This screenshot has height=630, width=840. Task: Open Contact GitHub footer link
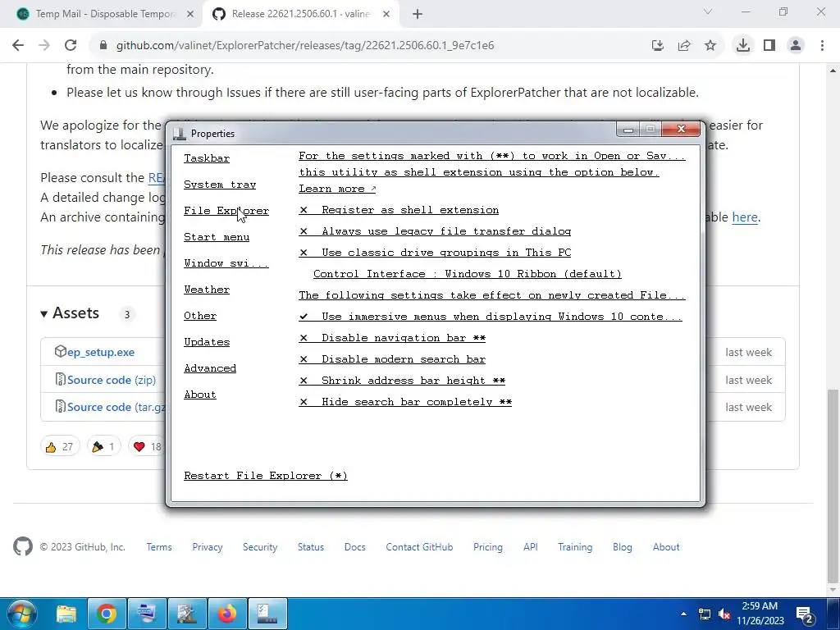point(419,547)
